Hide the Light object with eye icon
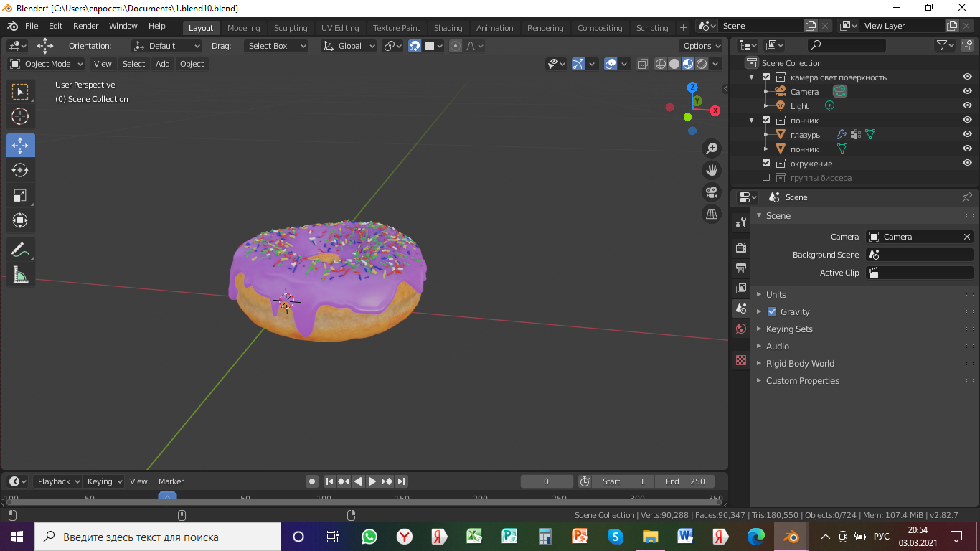This screenshot has width=980, height=551. click(967, 105)
